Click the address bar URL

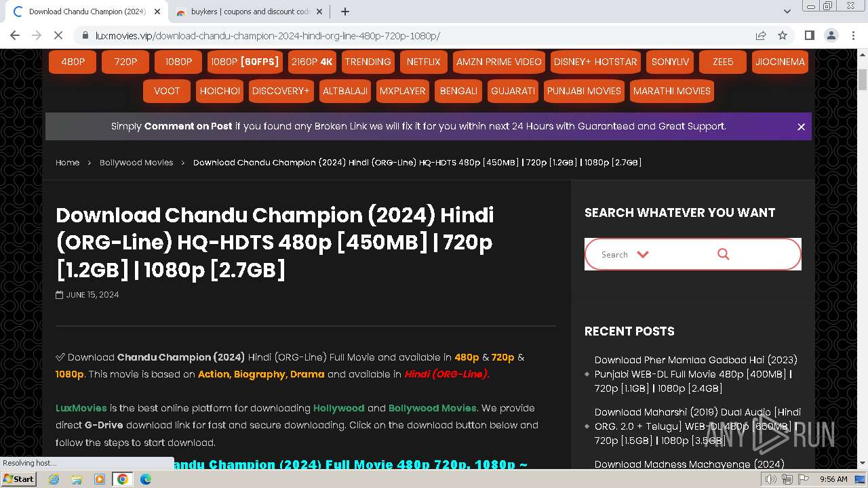pyautogui.click(x=268, y=36)
